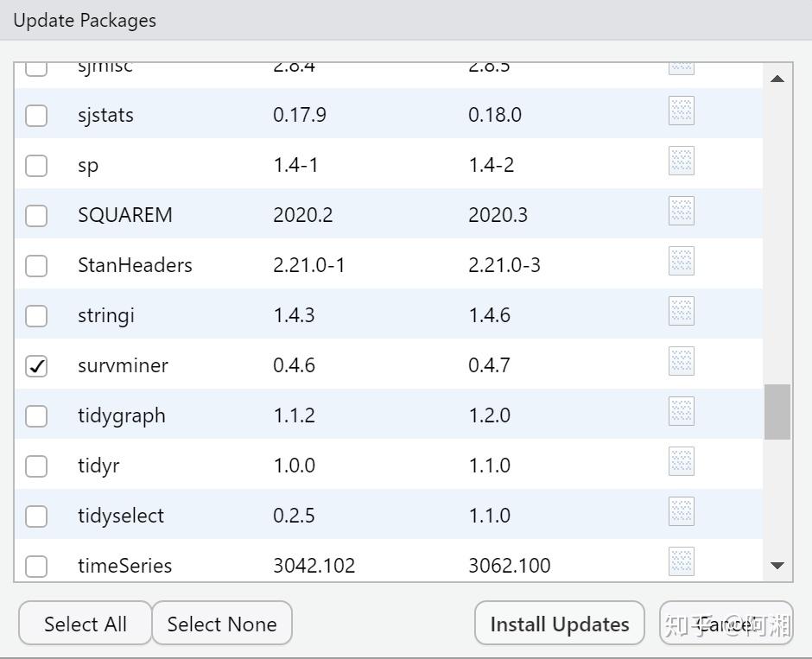812x659 pixels.
Task: Enable the tidyr update checkbox
Action: (x=36, y=466)
